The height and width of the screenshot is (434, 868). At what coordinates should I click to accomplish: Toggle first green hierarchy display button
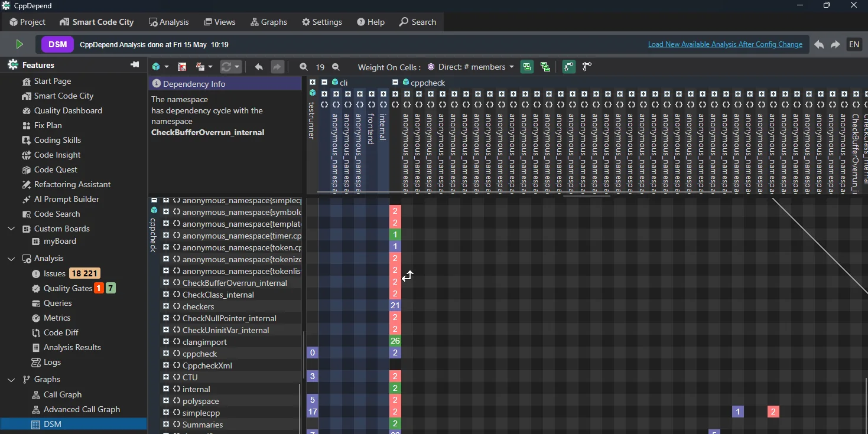pos(526,67)
